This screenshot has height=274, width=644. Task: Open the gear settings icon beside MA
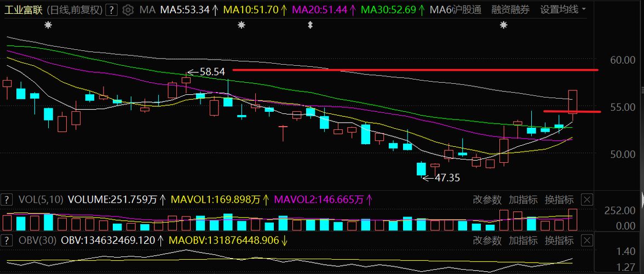click(x=128, y=9)
